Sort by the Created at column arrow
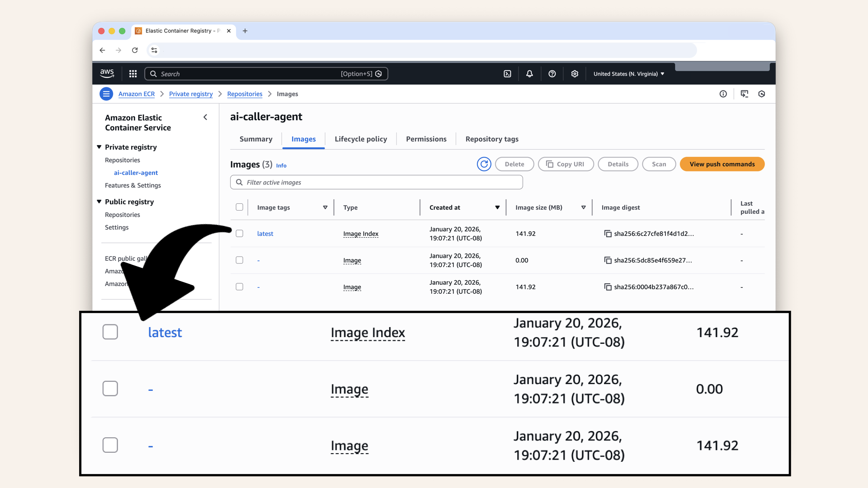The image size is (868, 488). [x=497, y=207]
